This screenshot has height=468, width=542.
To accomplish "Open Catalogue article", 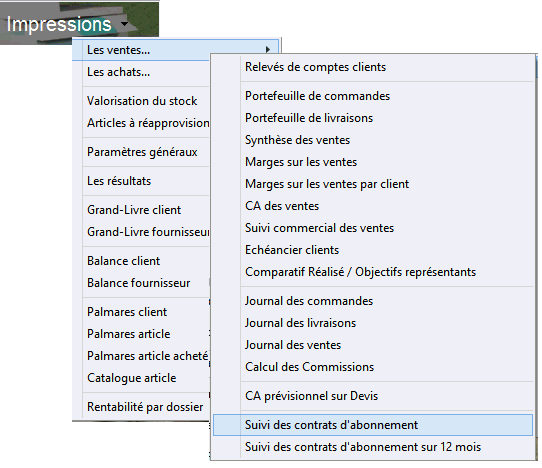I will point(131,378).
